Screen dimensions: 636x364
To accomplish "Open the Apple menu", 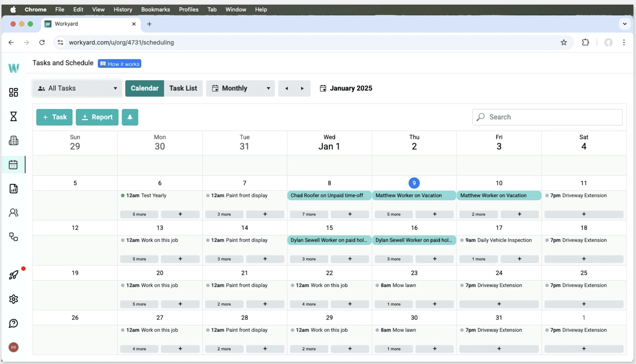I will 13,9.
